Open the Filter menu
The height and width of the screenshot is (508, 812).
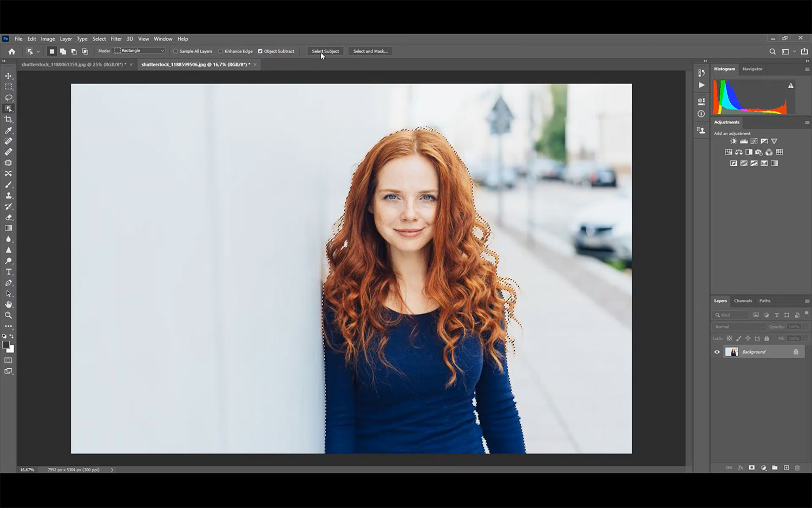tap(116, 39)
